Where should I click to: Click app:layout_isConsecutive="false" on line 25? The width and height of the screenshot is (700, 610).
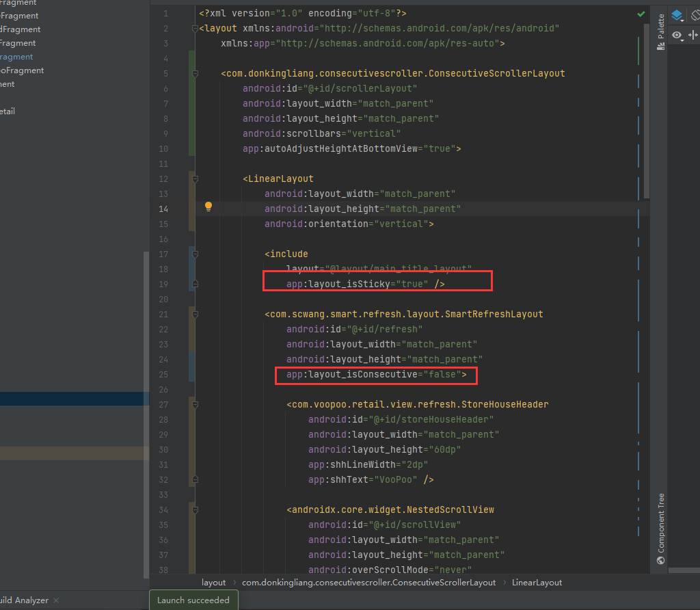pos(374,375)
